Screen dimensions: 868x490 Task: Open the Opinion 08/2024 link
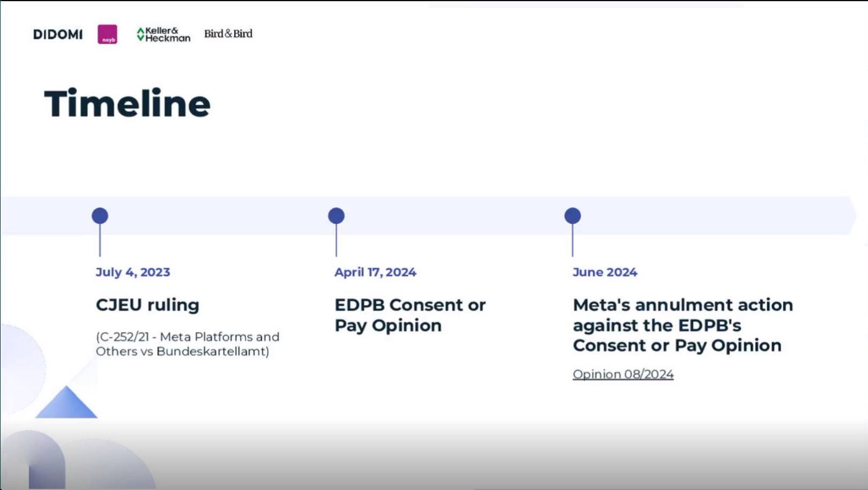pyautogui.click(x=623, y=374)
